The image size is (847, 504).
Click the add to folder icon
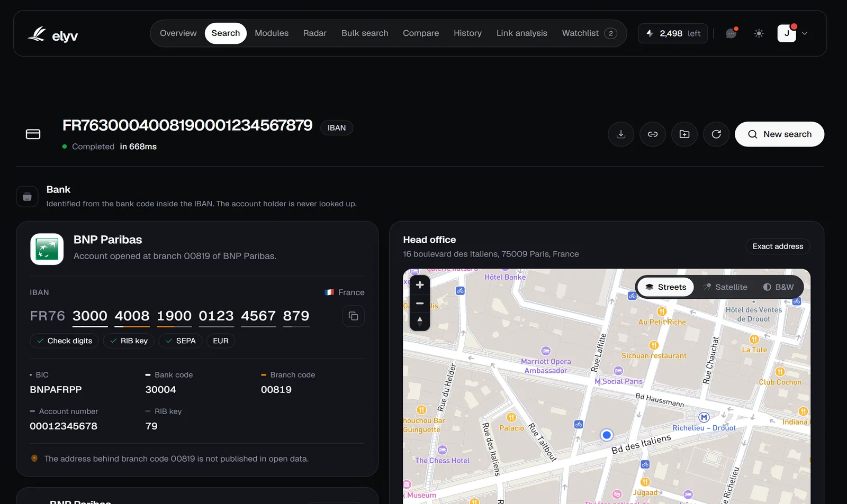click(x=684, y=134)
